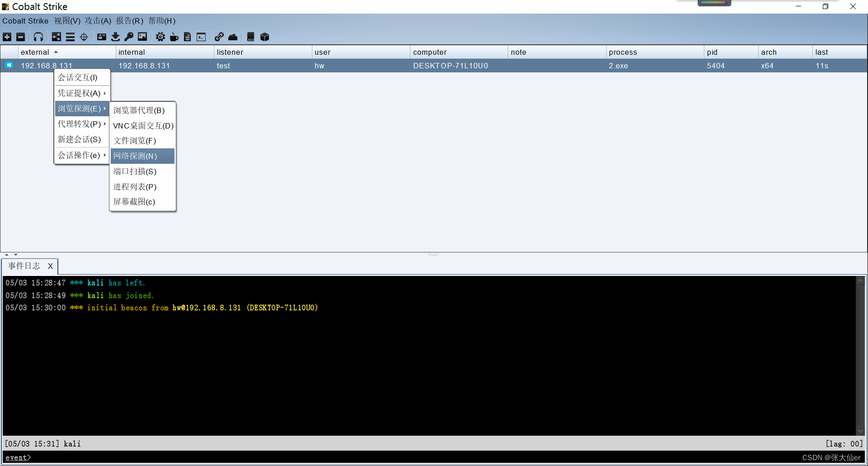This screenshot has width=868, height=466.
Task: Click the initial beacon log line
Action: [x=161, y=308]
